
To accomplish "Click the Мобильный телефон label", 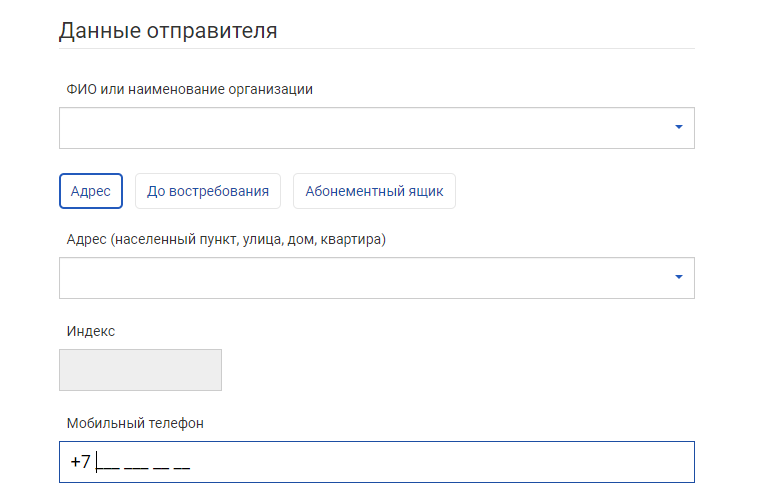I will click(x=135, y=423).
